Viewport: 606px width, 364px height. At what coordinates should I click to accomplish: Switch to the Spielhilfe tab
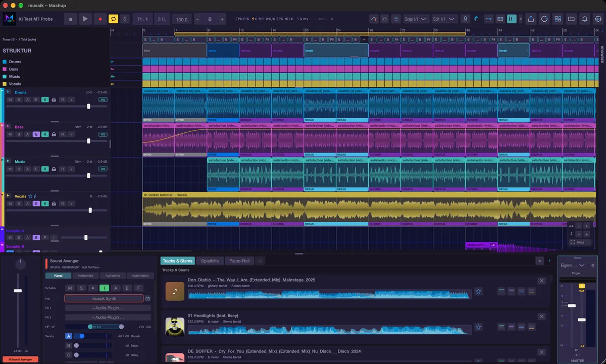point(210,261)
